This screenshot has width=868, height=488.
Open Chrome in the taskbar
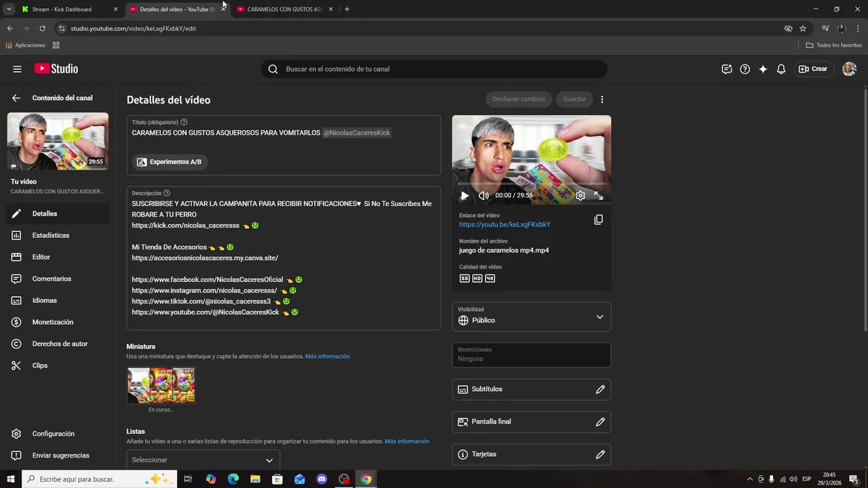[x=366, y=479]
